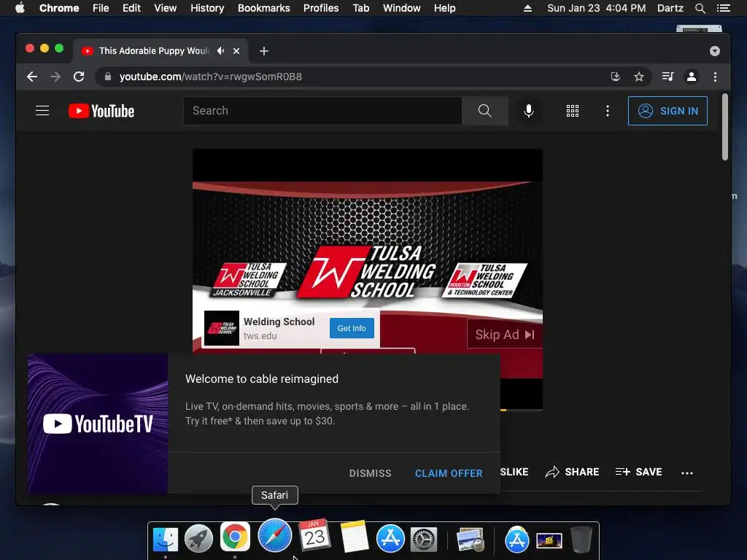Viewport: 747px width, 560px height.
Task: Click the Welding School ad thumbnail
Action: (x=222, y=328)
